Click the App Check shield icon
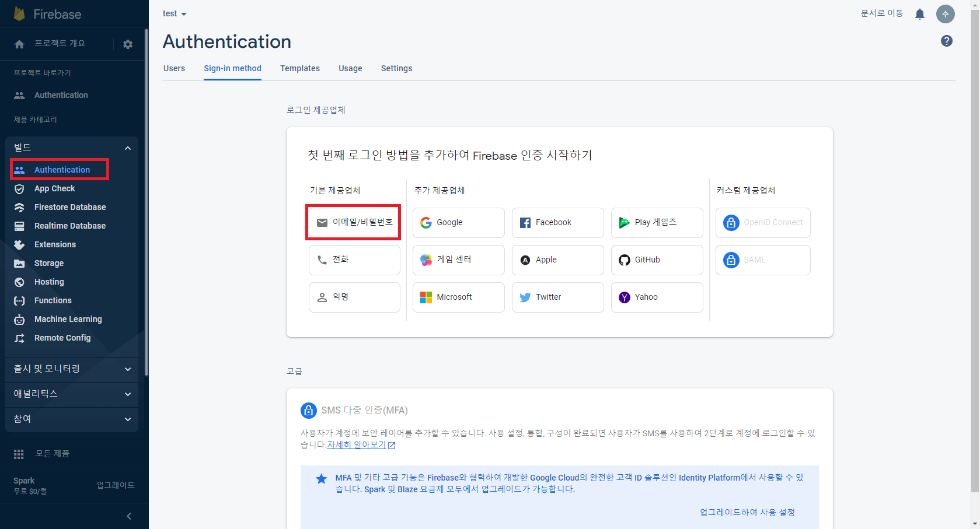This screenshot has height=529, width=980. (x=19, y=189)
